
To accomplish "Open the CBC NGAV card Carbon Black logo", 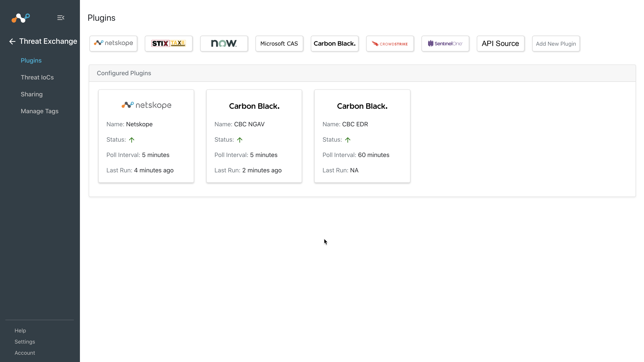I will pos(254,106).
